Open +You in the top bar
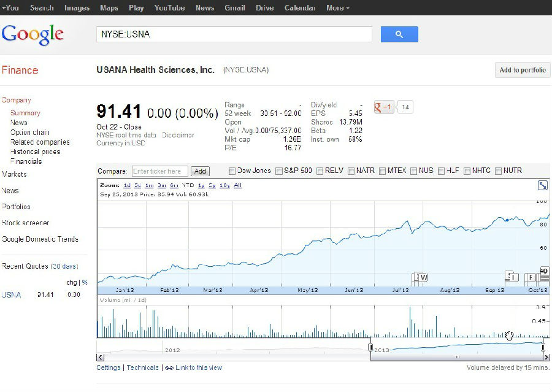 click(x=10, y=8)
